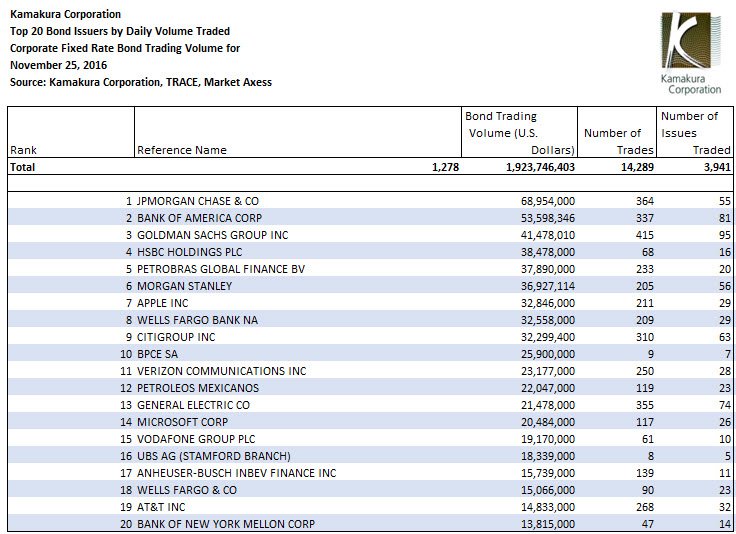Click the "Number of Trades" header
The image size is (736, 534).
click(618, 141)
